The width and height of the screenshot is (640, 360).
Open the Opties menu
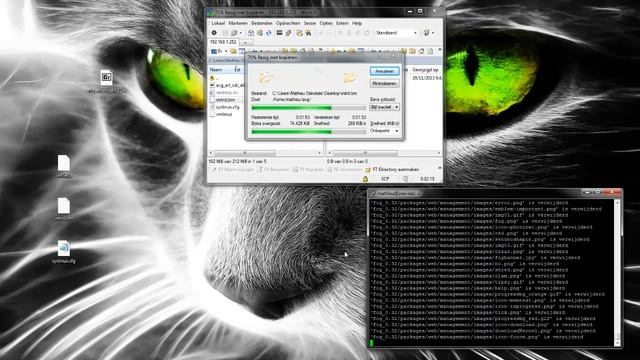pyautogui.click(x=326, y=23)
